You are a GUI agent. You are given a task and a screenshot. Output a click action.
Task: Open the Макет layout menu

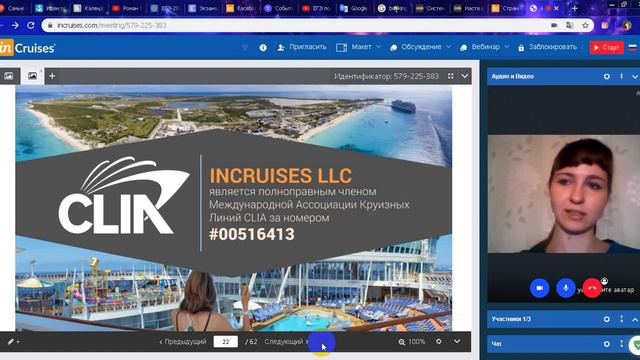[358, 47]
